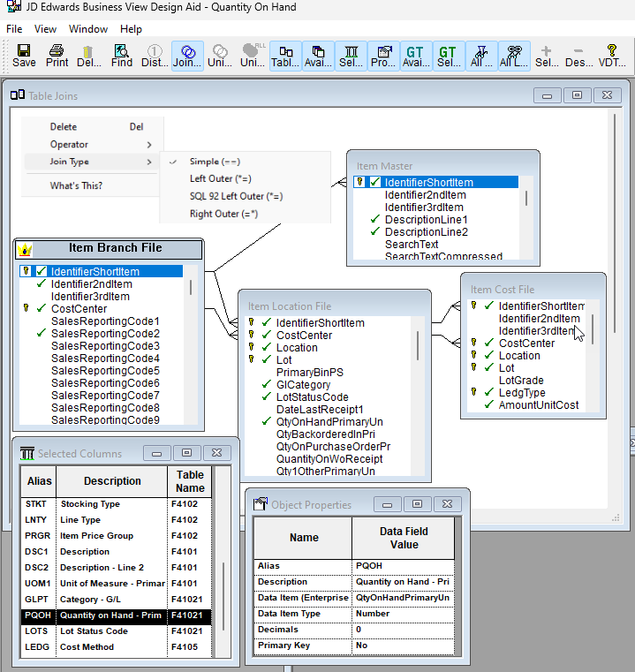This screenshot has width=635, height=672.
Task: Click the All ... toolbar icon
Action: 481,56
